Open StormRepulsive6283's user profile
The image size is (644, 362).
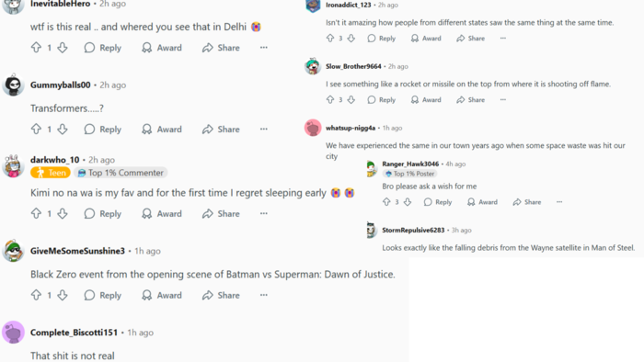[413, 230]
